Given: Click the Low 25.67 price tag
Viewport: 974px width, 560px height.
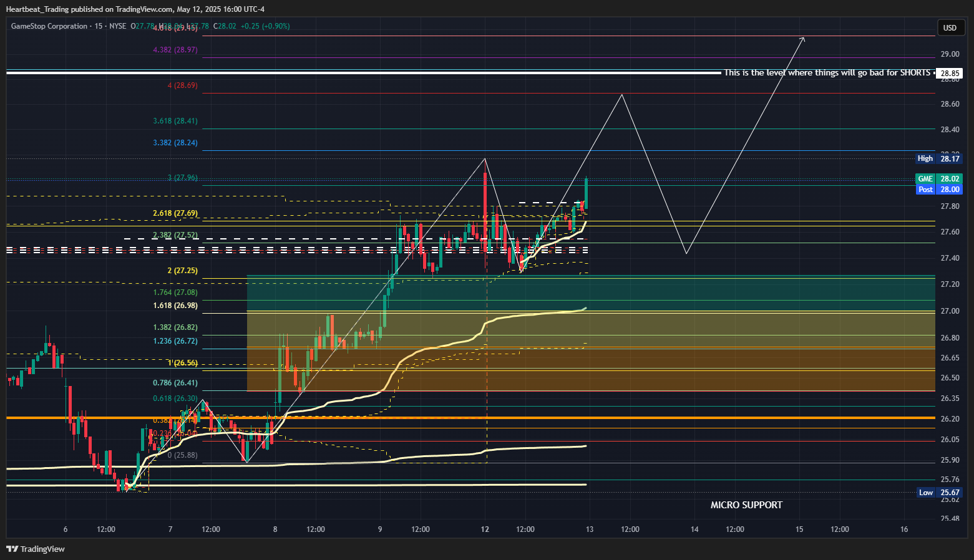Looking at the screenshot, I should 939,493.
